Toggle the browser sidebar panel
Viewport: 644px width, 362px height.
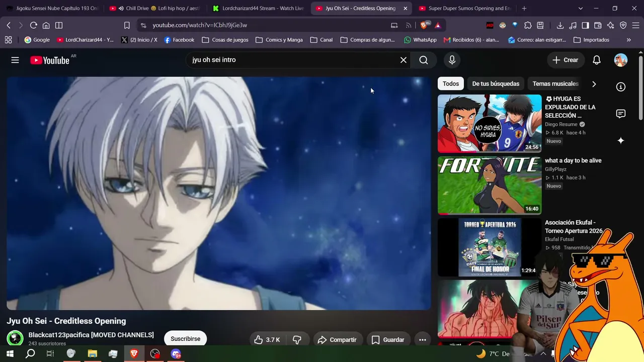pyautogui.click(x=585, y=25)
